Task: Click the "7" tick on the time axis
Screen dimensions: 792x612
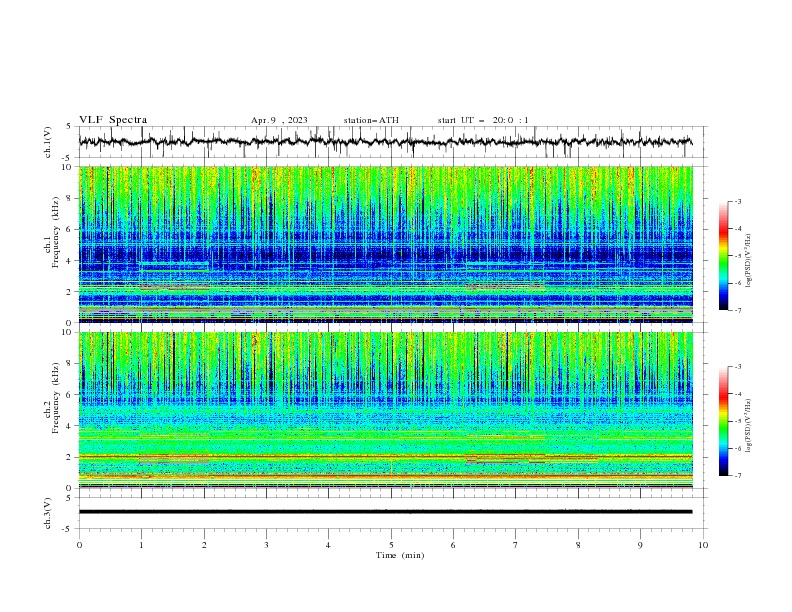Action: (516, 545)
